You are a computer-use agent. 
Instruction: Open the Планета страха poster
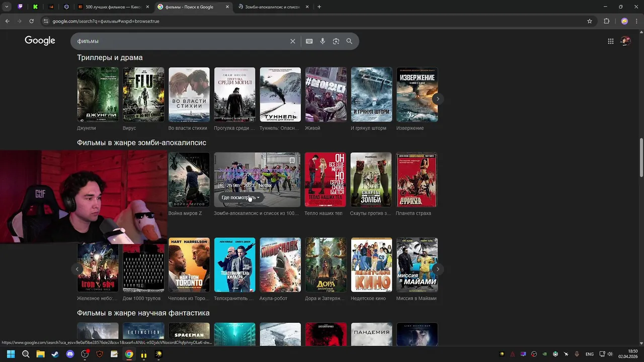[x=417, y=179]
